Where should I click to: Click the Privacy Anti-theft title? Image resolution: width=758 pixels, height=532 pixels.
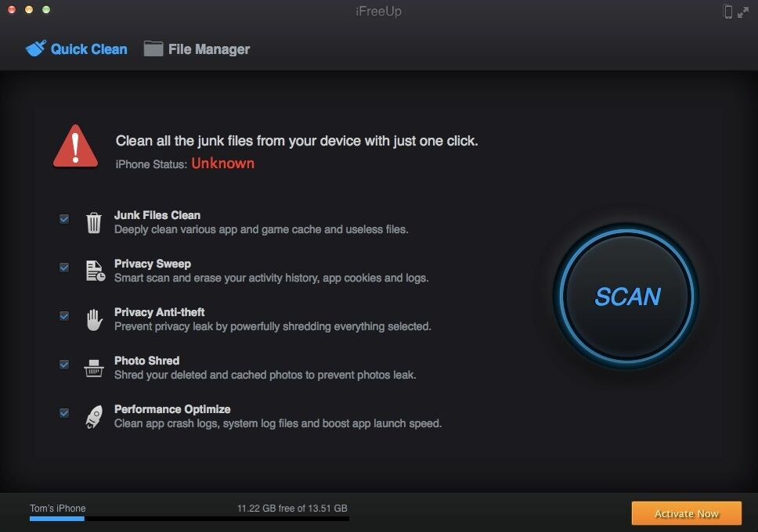[x=159, y=312]
